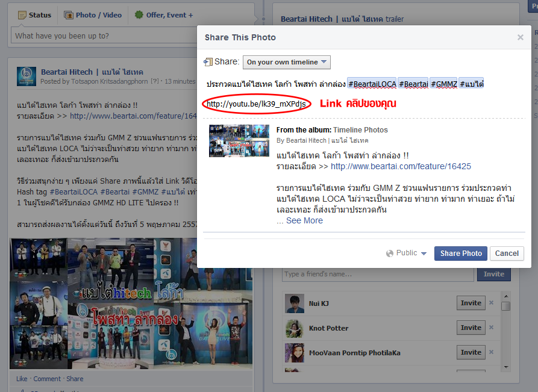This screenshot has height=392, width=538.
Task: Invite Nui KJ
Action: pyautogui.click(x=471, y=303)
